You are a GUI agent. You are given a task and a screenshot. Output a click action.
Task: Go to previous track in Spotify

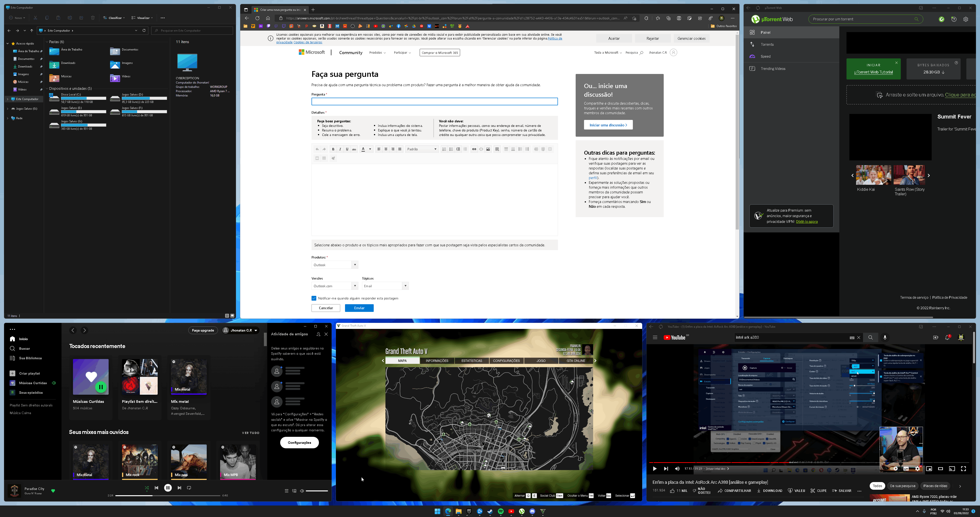156,488
